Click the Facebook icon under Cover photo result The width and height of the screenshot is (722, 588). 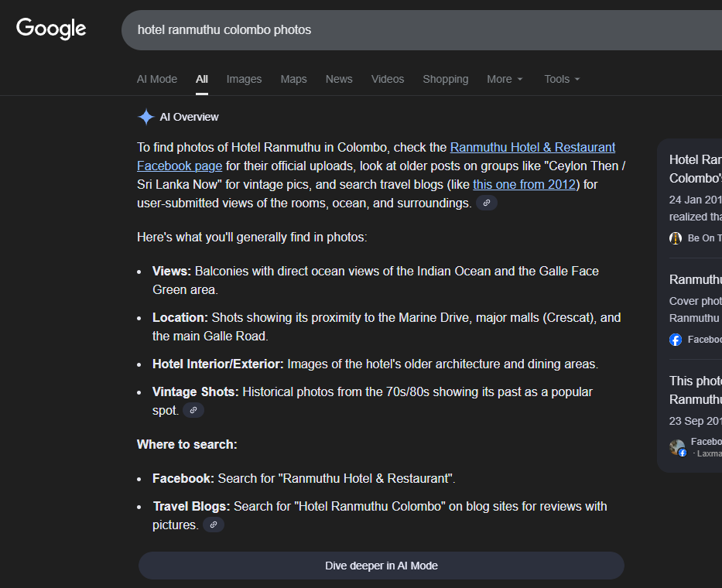click(676, 340)
